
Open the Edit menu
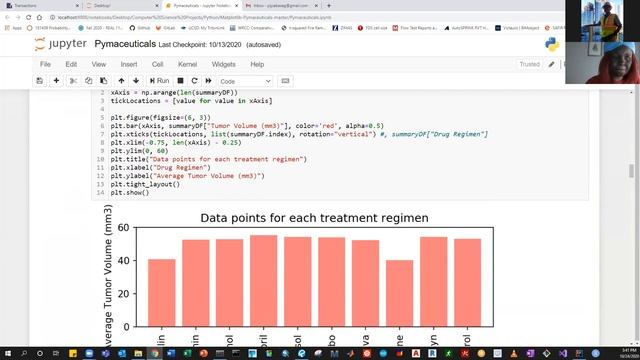(71, 64)
